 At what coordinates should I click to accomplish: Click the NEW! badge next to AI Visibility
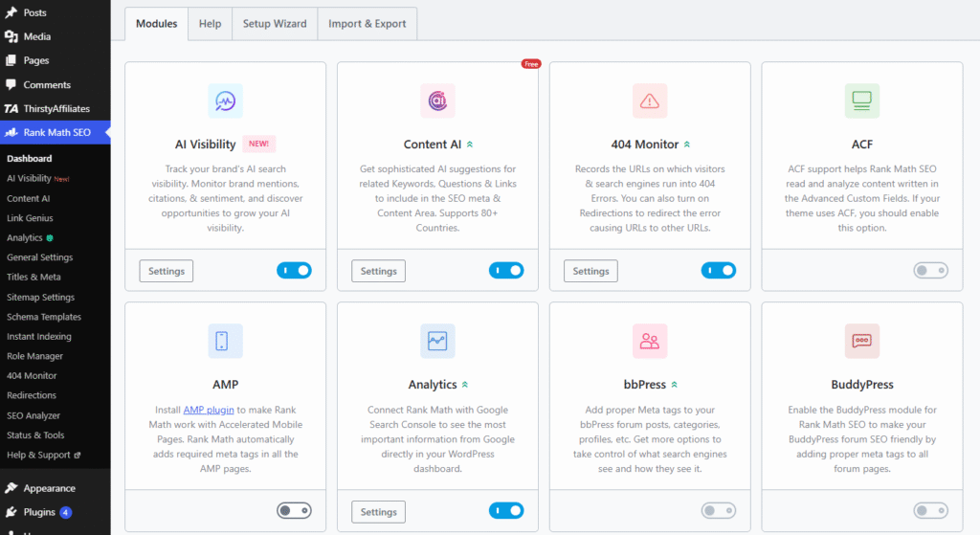[x=258, y=144]
